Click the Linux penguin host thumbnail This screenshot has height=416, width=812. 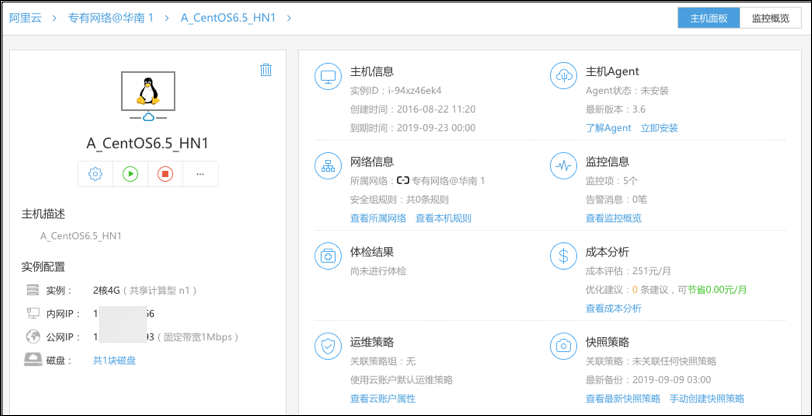tap(148, 92)
